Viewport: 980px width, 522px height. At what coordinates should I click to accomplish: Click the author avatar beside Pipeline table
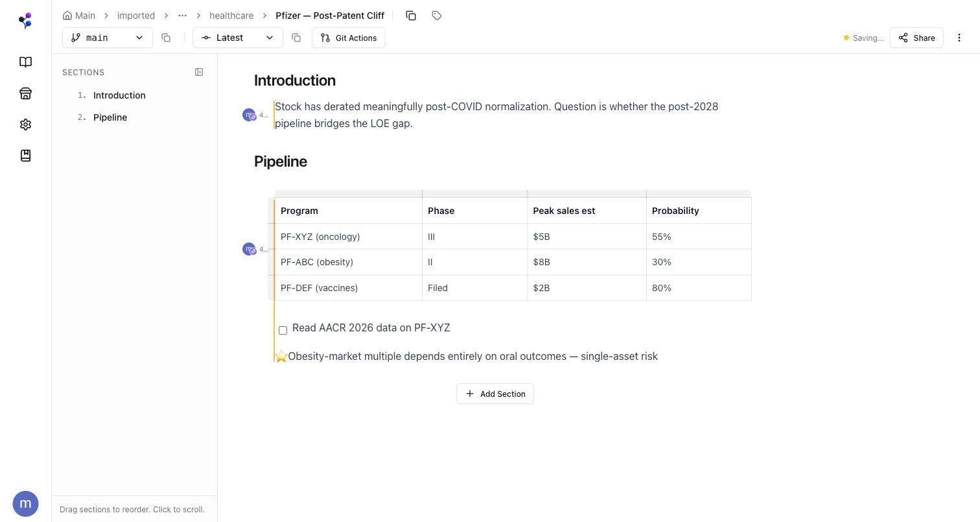pos(249,249)
